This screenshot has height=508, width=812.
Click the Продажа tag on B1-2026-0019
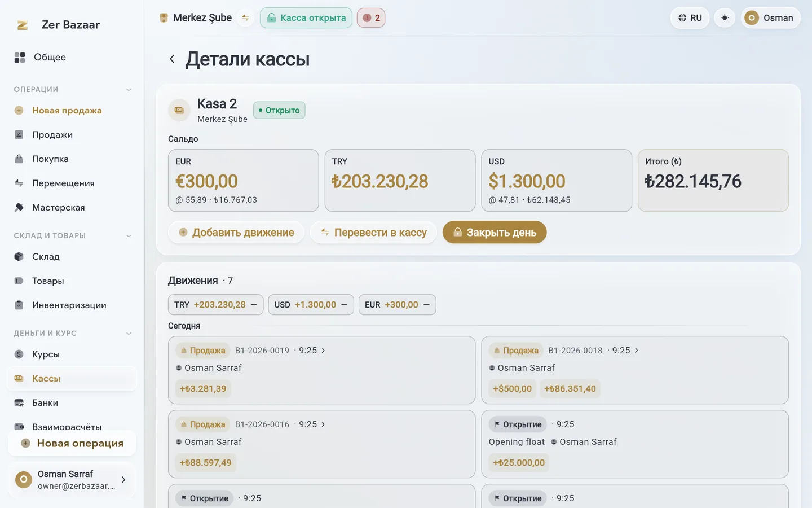click(203, 351)
